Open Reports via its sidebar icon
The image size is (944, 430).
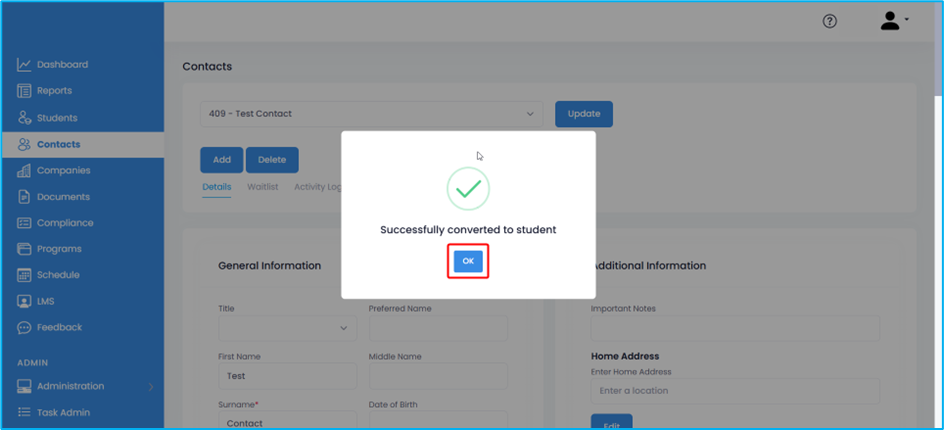point(24,91)
